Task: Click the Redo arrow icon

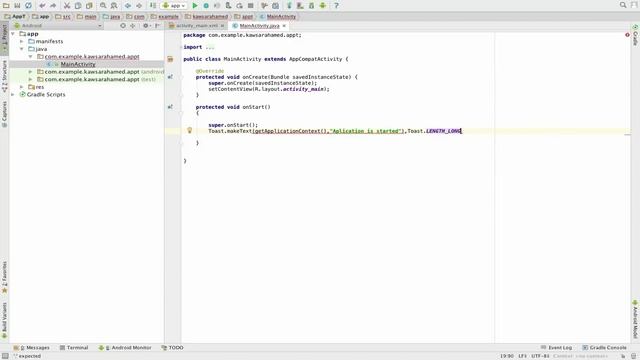Action: (x=53, y=5)
